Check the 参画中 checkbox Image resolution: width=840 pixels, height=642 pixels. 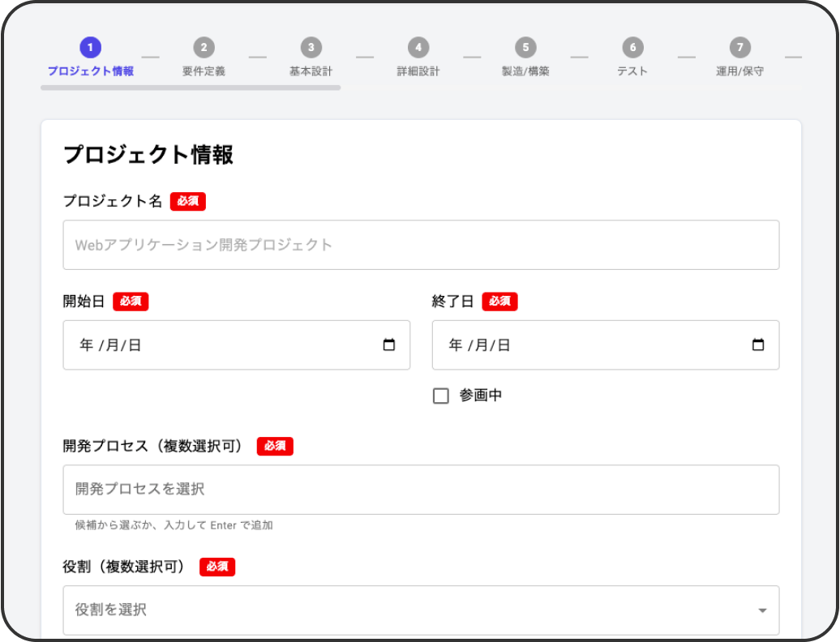(441, 396)
